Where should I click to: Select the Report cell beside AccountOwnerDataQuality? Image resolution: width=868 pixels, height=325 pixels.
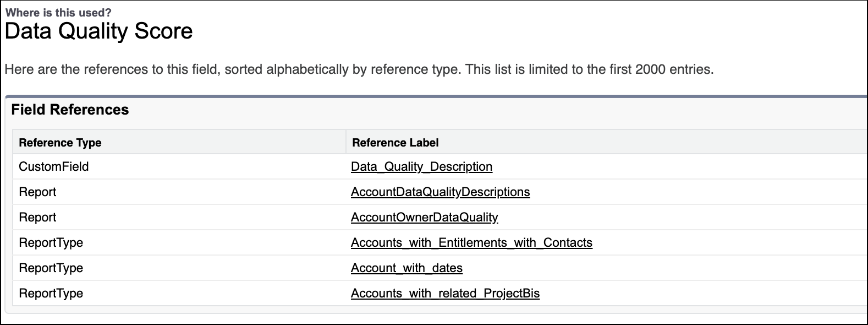pyautogui.click(x=37, y=217)
